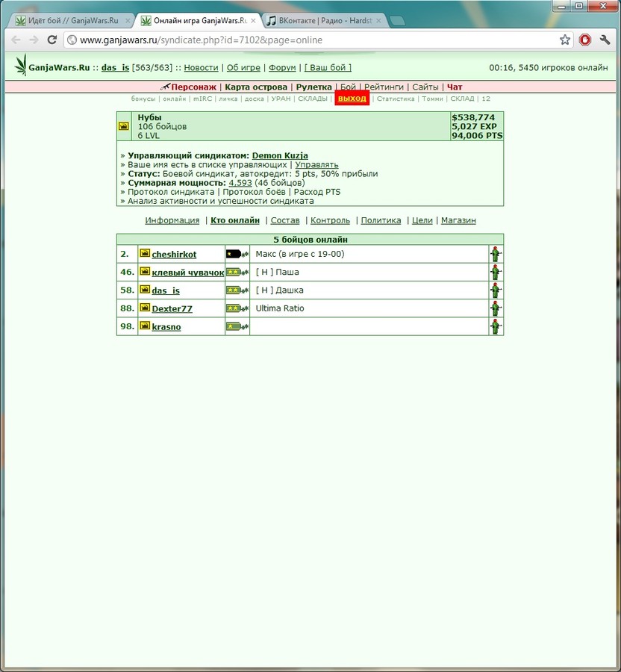Switch to ВКонтакте Радио tab

[x=325, y=21]
